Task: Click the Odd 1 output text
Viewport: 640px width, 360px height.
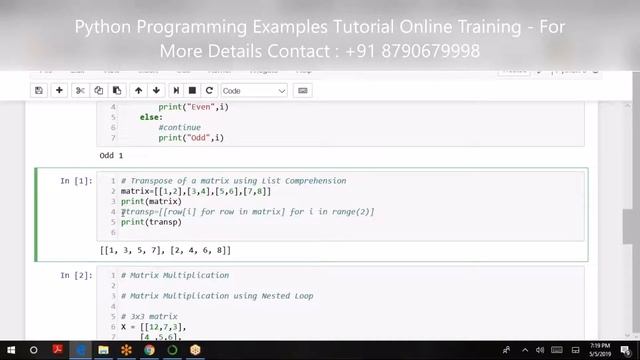Action: (x=111, y=156)
